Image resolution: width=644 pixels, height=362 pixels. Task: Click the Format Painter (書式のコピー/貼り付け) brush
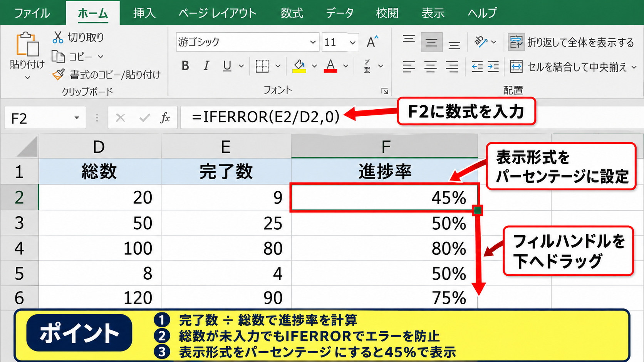(59, 74)
